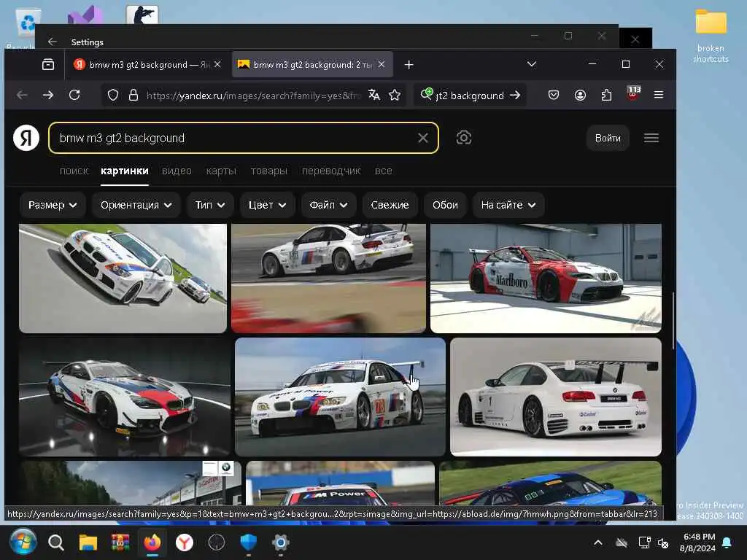
Task: Open the clock showing 6:48 PM
Action: (x=697, y=542)
